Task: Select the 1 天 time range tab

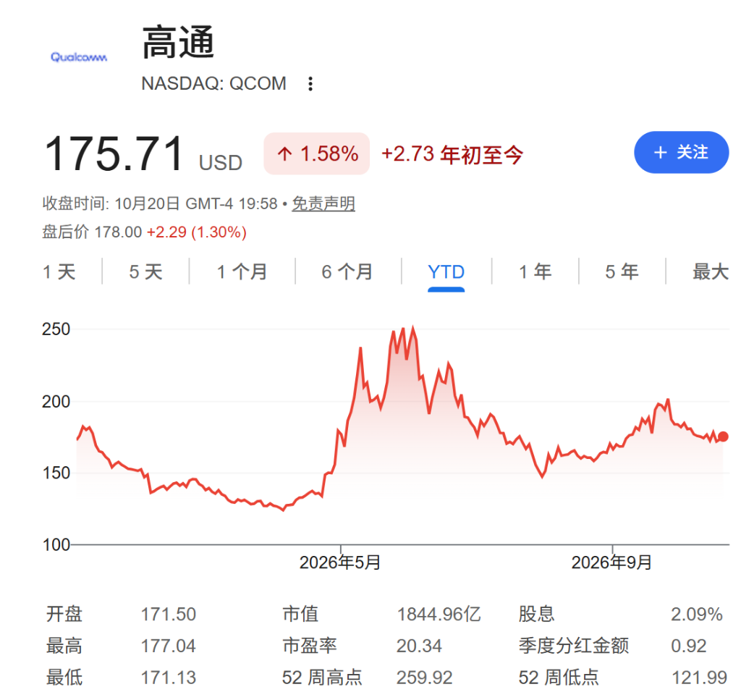Action: point(59,271)
